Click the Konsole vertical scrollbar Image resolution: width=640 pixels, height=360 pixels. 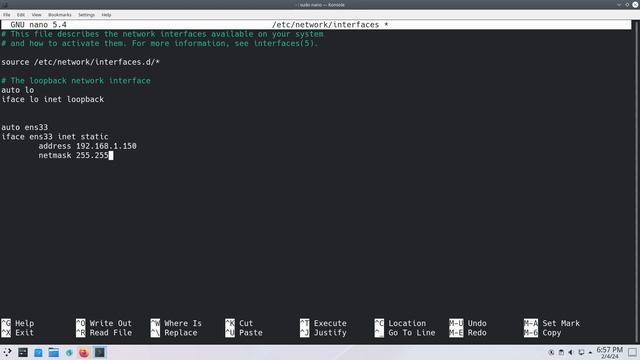[636, 182]
